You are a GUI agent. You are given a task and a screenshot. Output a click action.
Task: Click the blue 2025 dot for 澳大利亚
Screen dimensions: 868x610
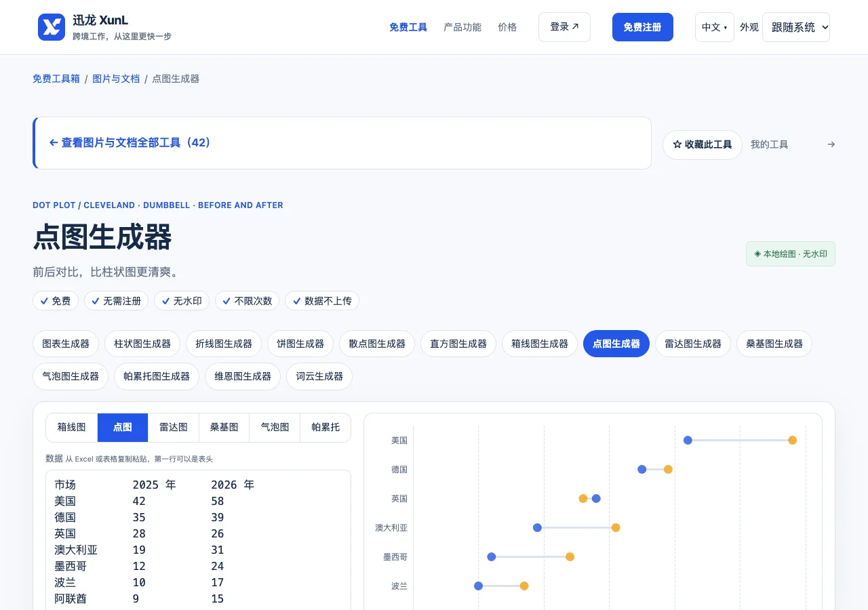pyautogui.click(x=537, y=528)
